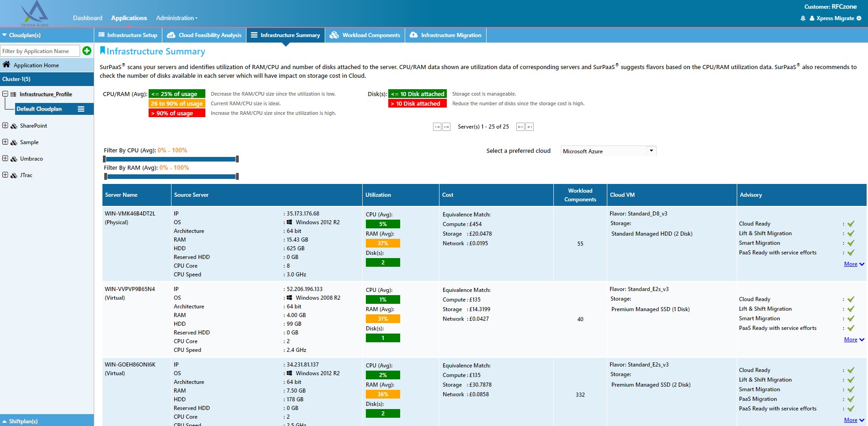The height and width of the screenshot is (426, 868).
Task: Click the Server Name column header
Action: click(137, 195)
